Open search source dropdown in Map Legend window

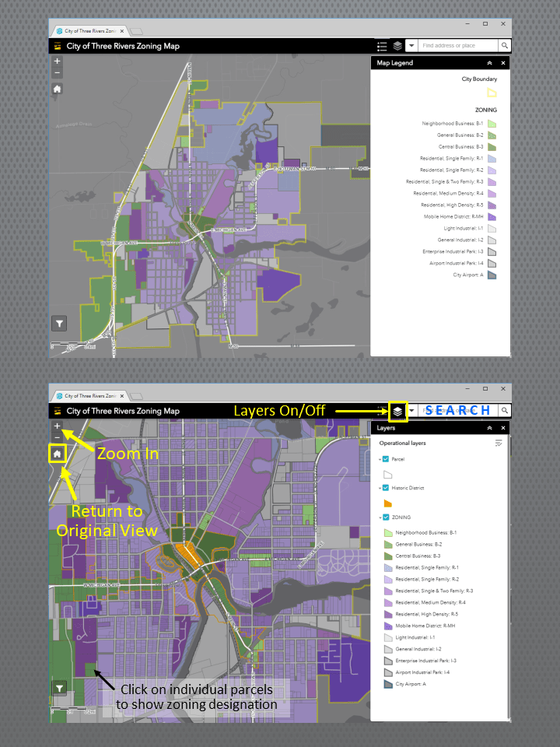tap(411, 46)
